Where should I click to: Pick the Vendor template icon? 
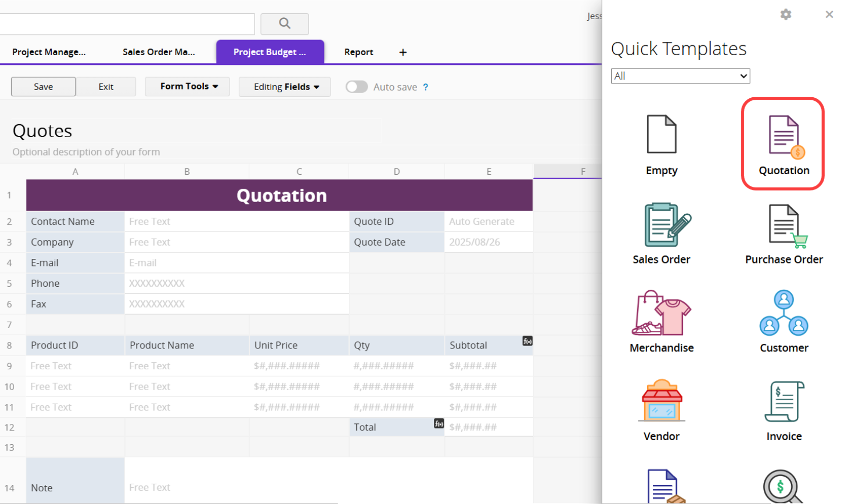661,401
